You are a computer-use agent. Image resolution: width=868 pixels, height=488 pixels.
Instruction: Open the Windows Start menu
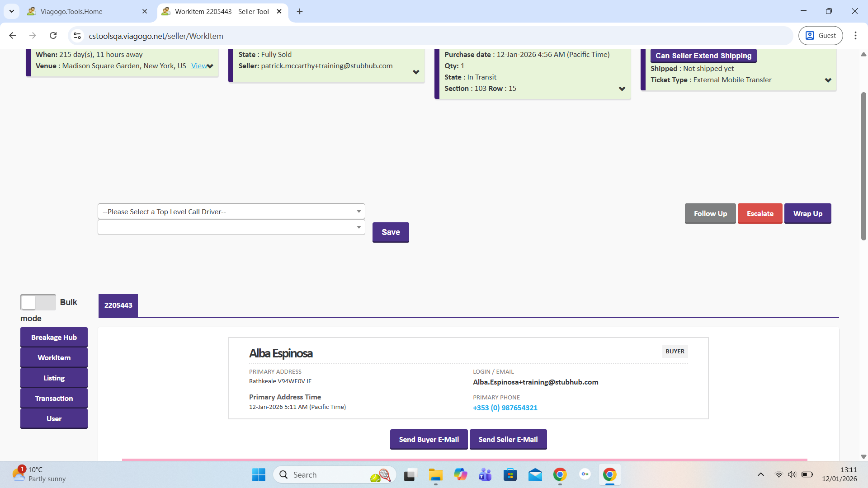[x=259, y=475]
